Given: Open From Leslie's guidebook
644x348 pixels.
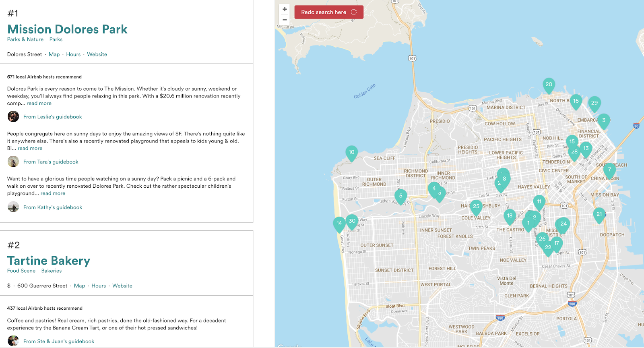Looking at the screenshot, I should (x=53, y=117).
